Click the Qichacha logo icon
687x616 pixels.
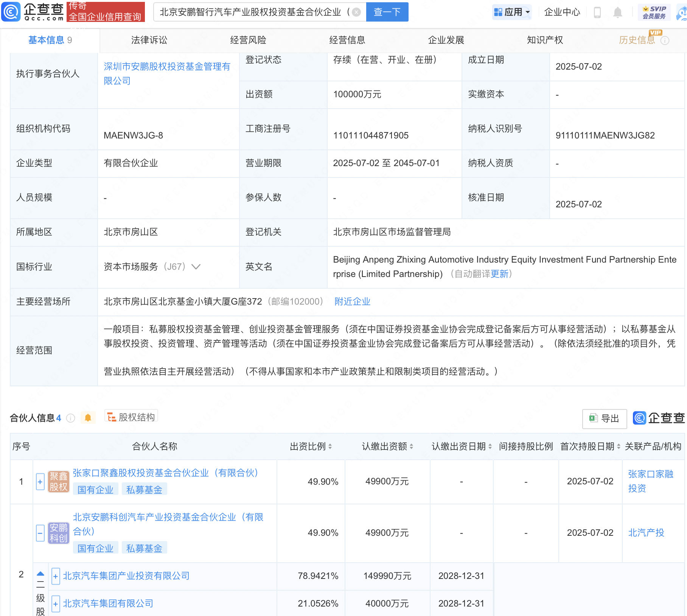pyautogui.click(x=11, y=12)
